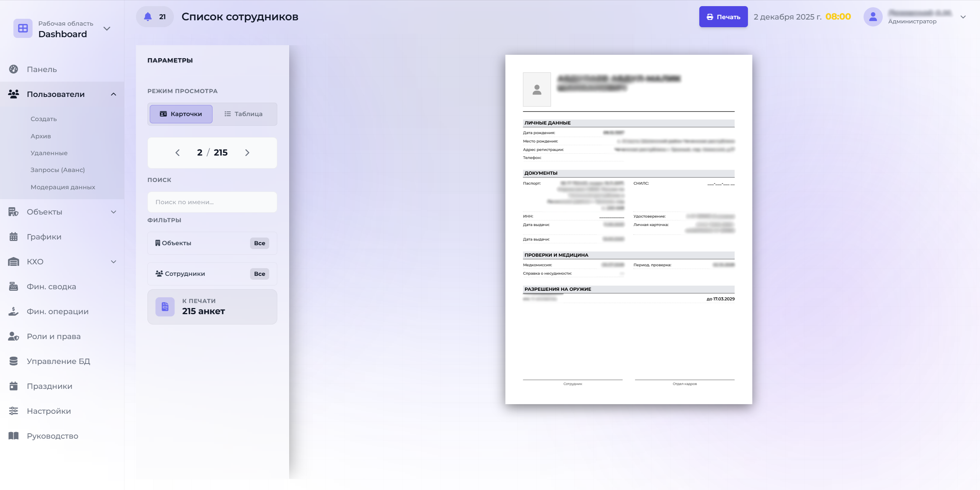Viewport: 980px width, 490px height.
Task: Open the Рабочая область Dashboard dropdown
Action: (107, 29)
